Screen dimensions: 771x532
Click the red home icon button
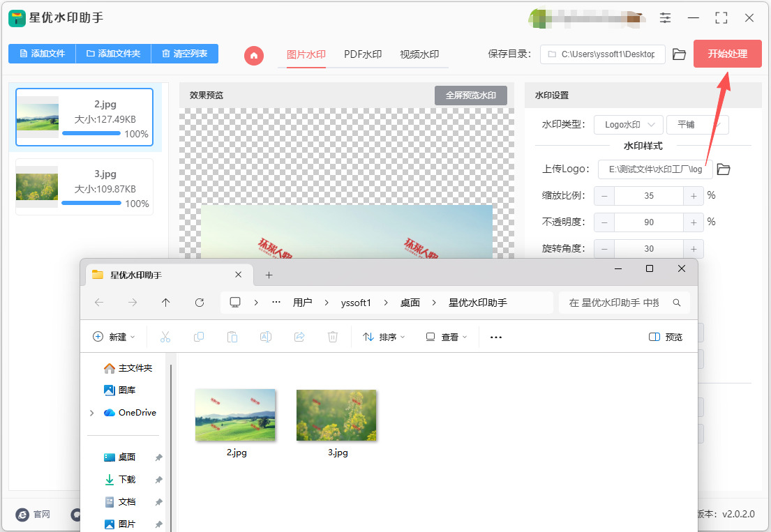pyautogui.click(x=254, y=56)
